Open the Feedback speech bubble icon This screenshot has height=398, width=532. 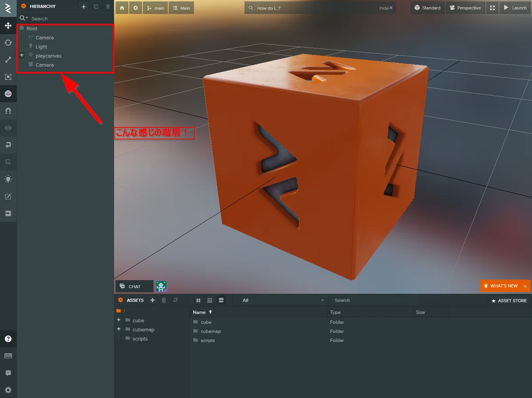pyautogui.click(x=8, y=373)
